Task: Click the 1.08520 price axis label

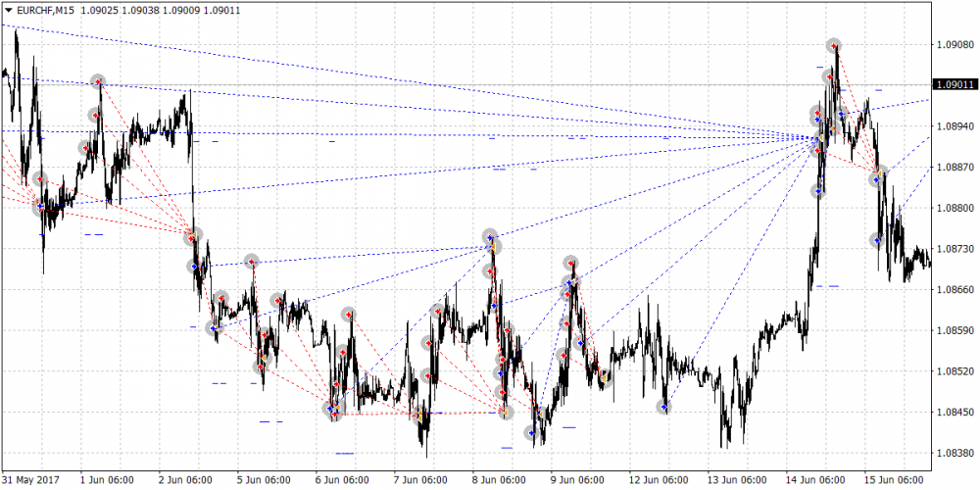Action: pyautogui.click(x=954, y=371)
